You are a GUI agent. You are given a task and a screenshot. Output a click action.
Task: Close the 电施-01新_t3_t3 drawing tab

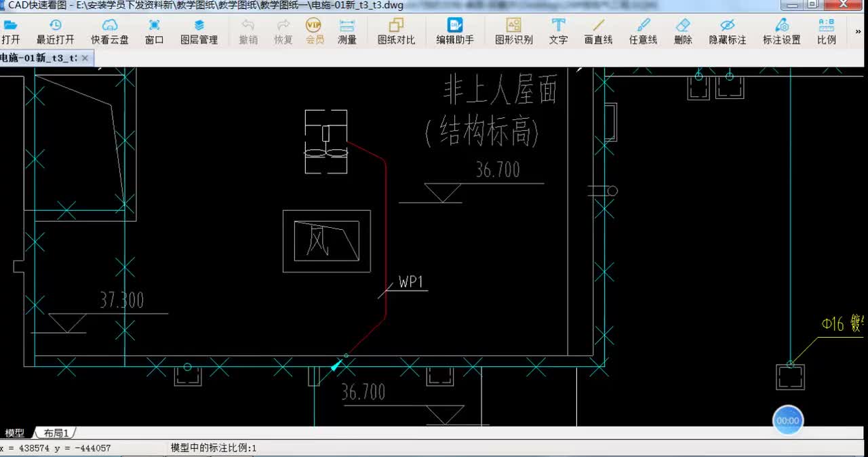(85, 58)
